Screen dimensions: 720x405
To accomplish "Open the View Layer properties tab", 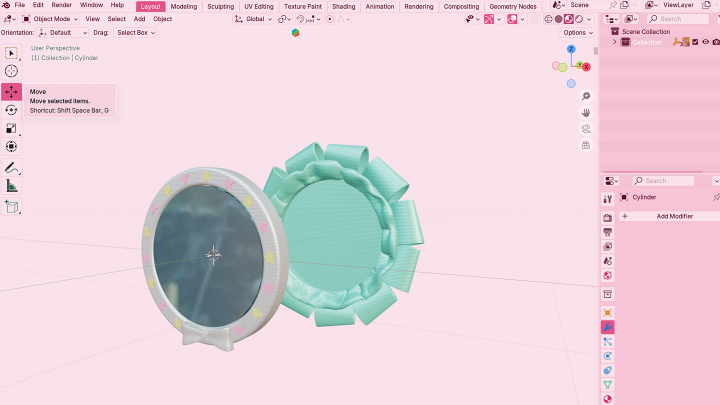I will (x=608, y=247).
